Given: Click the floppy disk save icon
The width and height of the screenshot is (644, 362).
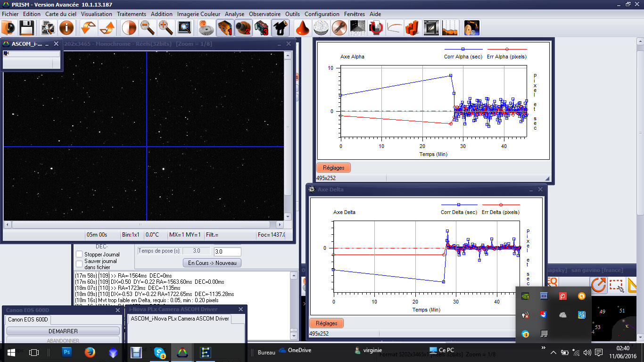Looking at the screenshot, I should 26,28.
